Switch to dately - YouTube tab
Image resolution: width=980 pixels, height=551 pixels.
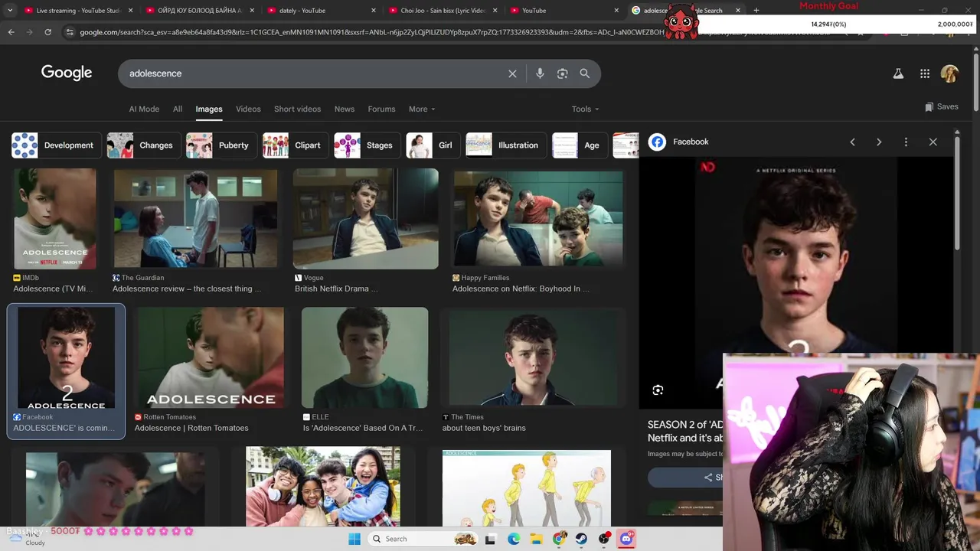322,11
